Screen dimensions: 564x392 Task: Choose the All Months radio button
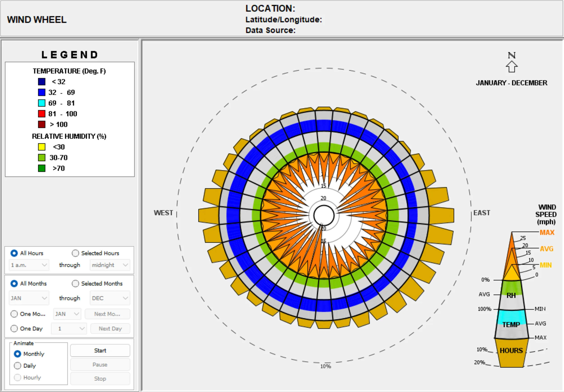point(14,283)
